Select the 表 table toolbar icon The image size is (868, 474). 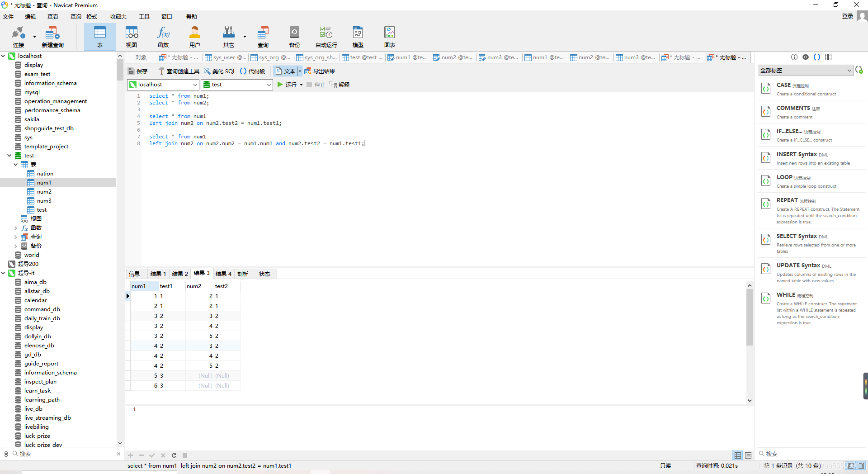(100, 37)
